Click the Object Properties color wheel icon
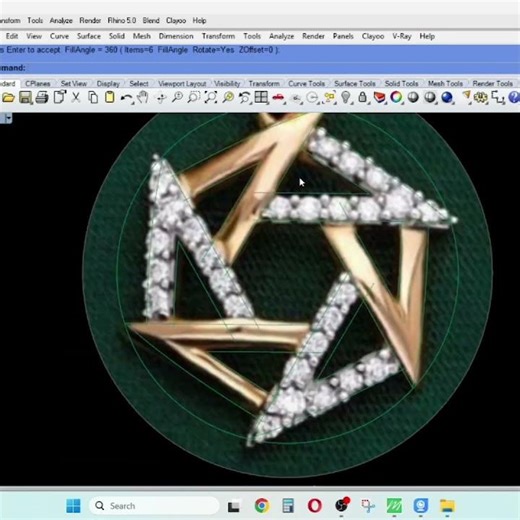The height and width of the screenshot is (520, 520). tap(396, 97)
